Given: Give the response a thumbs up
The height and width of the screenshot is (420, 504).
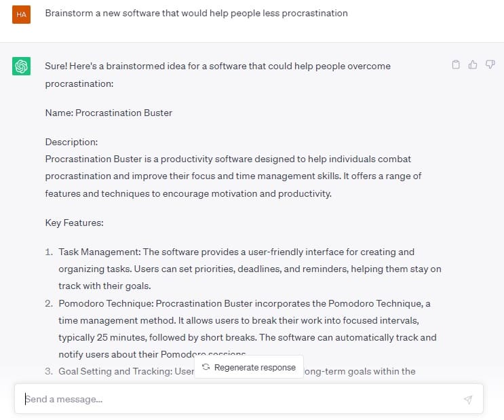Looking at the screenshot, I should [x=473, y=64].
